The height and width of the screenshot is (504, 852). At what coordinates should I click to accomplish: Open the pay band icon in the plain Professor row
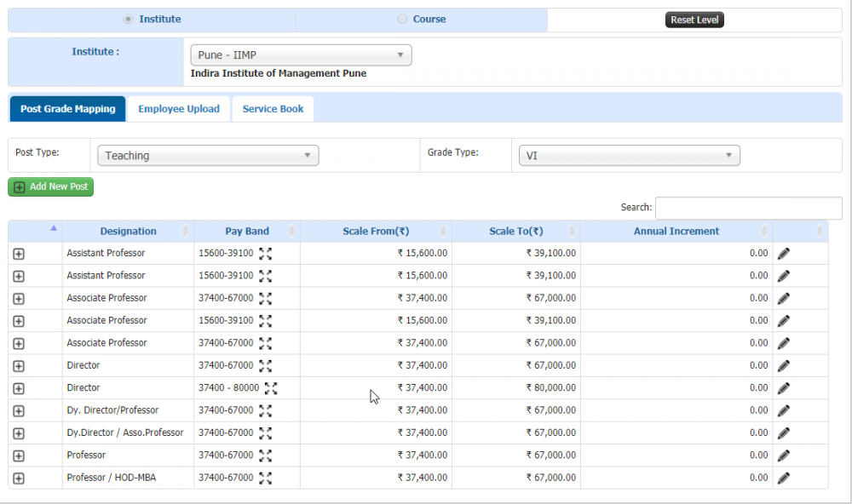pos(265,455)
